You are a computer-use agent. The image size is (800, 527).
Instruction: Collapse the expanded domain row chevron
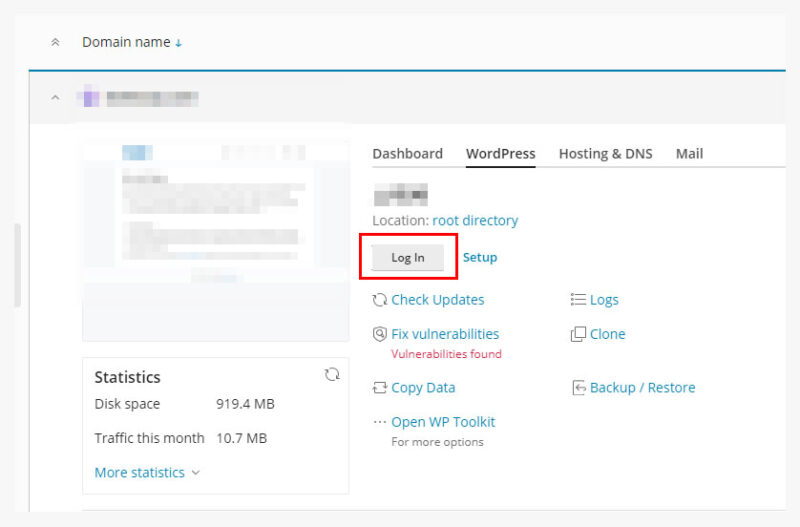[55, 98]
